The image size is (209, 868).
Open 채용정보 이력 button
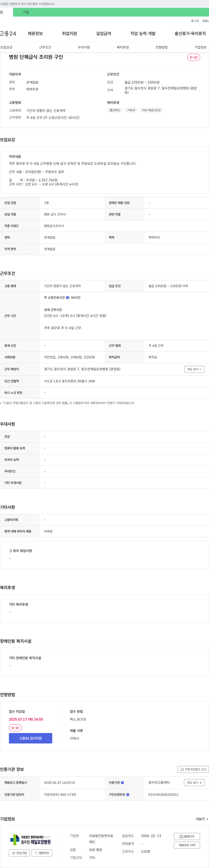[187, 845]
